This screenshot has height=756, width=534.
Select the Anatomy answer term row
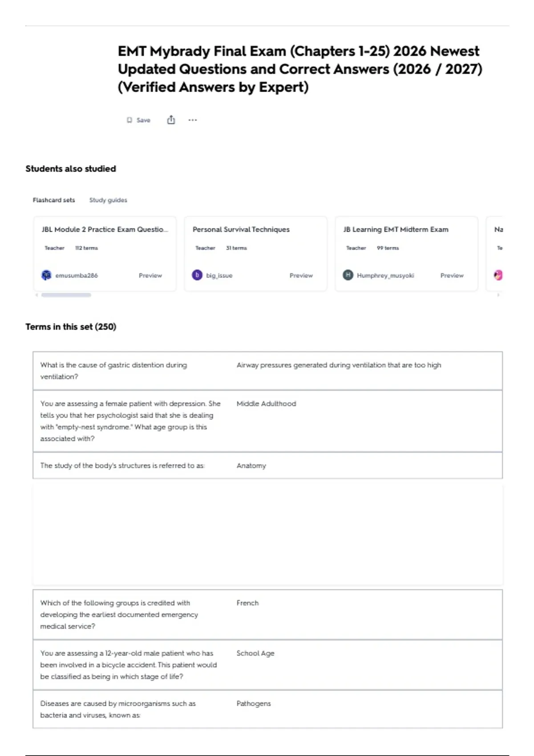tap(267, 466)
